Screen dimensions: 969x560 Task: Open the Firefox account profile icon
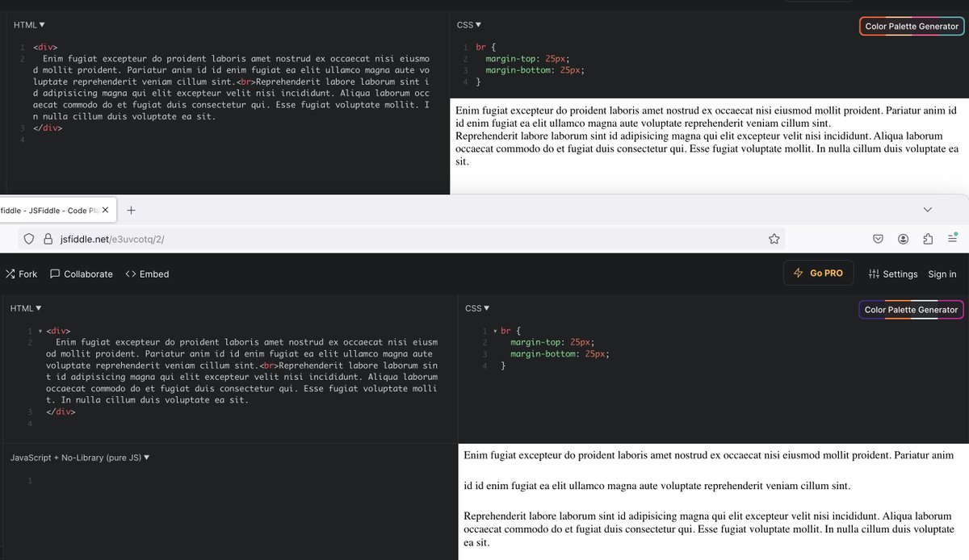(x=903, y=238)
